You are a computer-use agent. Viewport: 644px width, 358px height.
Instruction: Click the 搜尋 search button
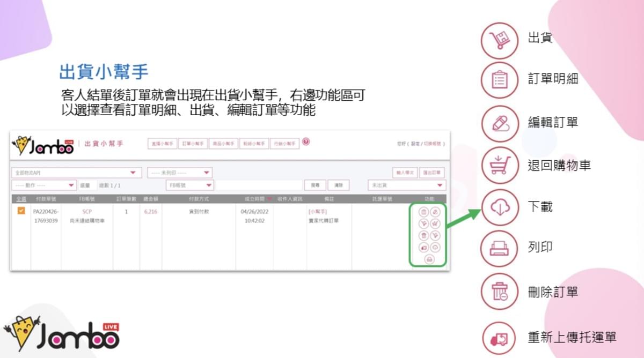click(x=315, y=185)
